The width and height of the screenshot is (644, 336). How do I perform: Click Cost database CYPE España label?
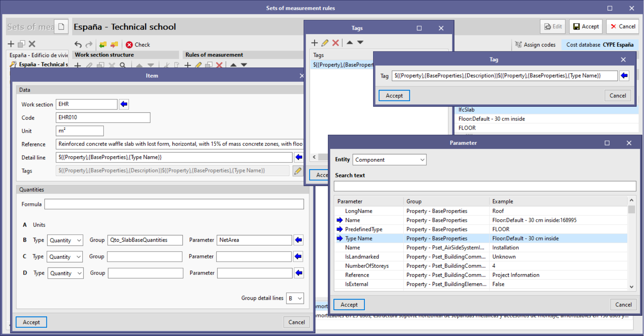[x=599, y=45]
